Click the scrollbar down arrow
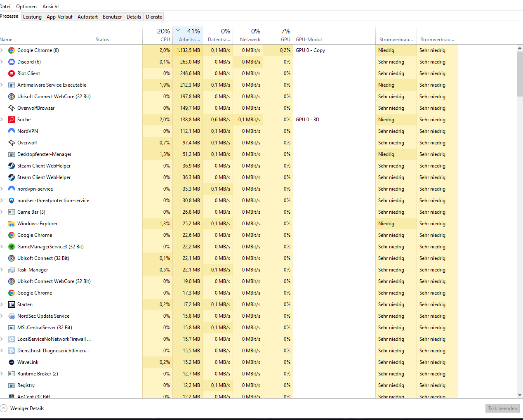523x420 pixels. tap(520, 395)
